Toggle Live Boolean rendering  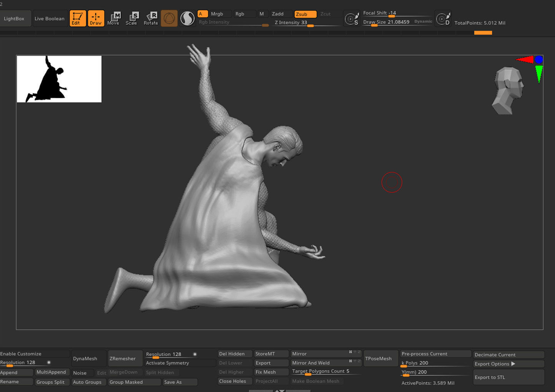click(50, 18)
